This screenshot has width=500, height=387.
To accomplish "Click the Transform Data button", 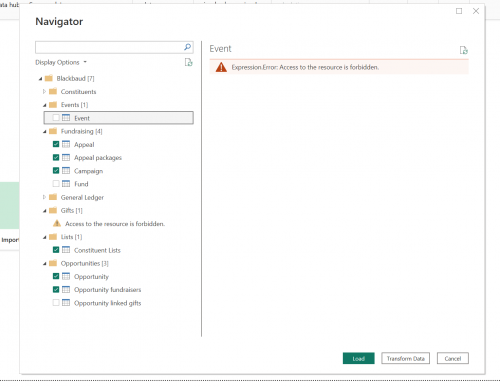I will (405, 358).
